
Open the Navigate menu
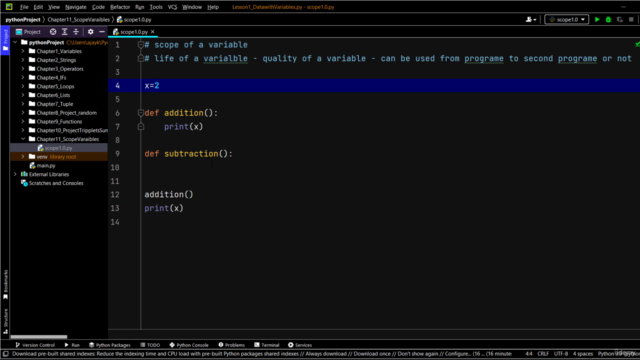(x=76, y=7)
